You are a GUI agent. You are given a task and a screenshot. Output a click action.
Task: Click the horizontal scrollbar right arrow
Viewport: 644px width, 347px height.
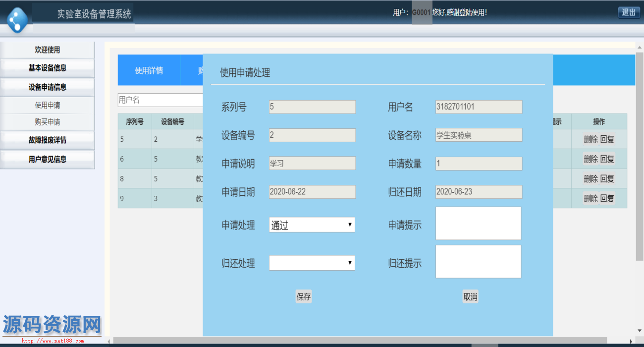pyautogui.click(x=631, y=341)
